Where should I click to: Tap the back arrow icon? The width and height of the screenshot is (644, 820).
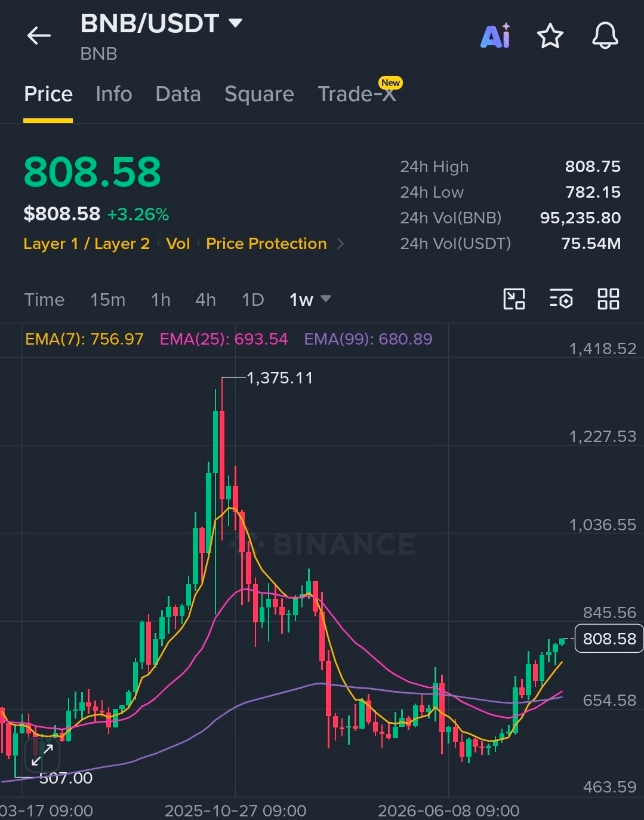pos(39,36)
